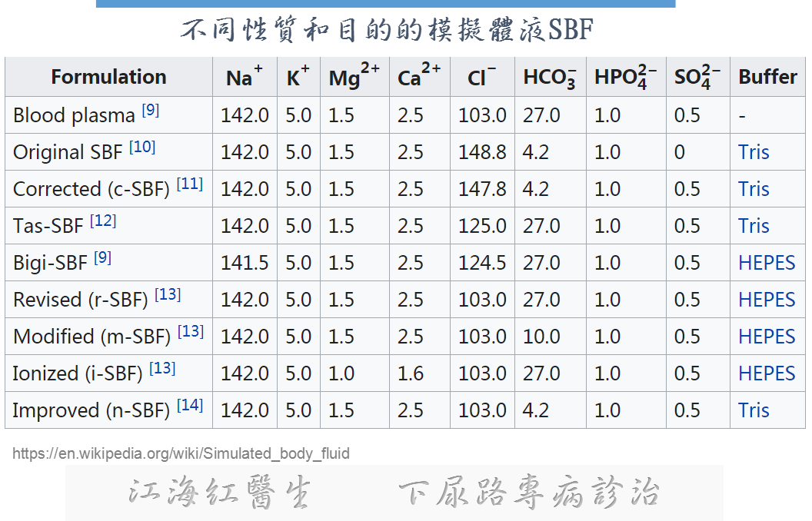Image resolution: width=812 pixels, height=521 pixels.
Task: Click the sulfate value 0 in Original SBF row
Action: click(680, 152)
